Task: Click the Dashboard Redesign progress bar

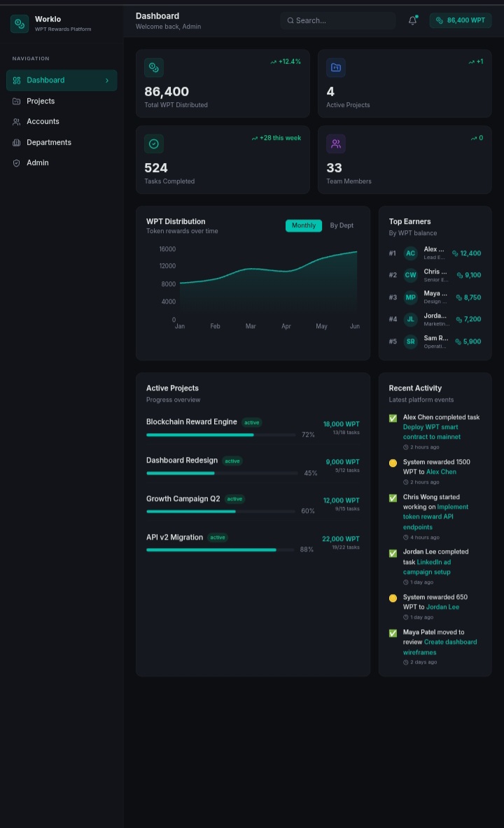Action: point(222,474)
